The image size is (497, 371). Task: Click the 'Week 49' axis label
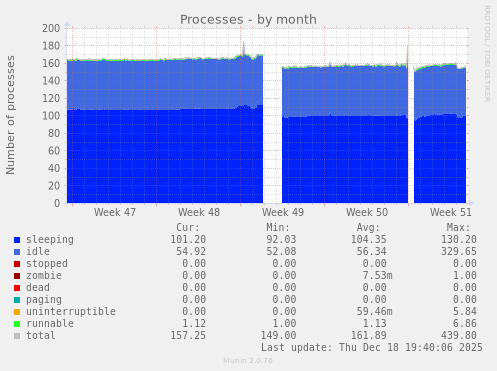tap(283, 212)
